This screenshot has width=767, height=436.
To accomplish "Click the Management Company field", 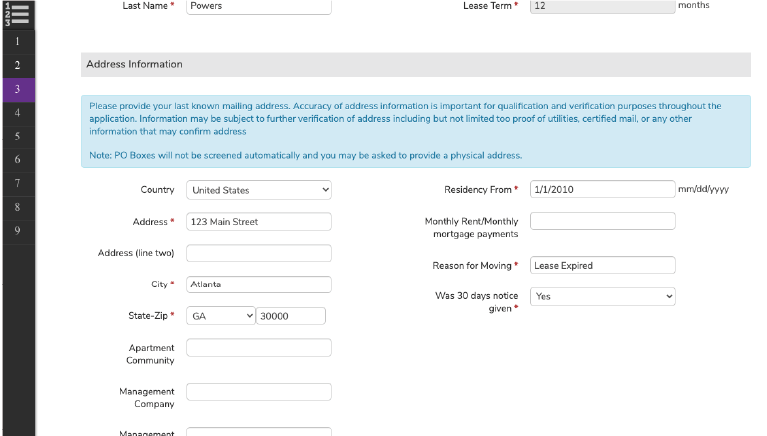I will point(259,392).
